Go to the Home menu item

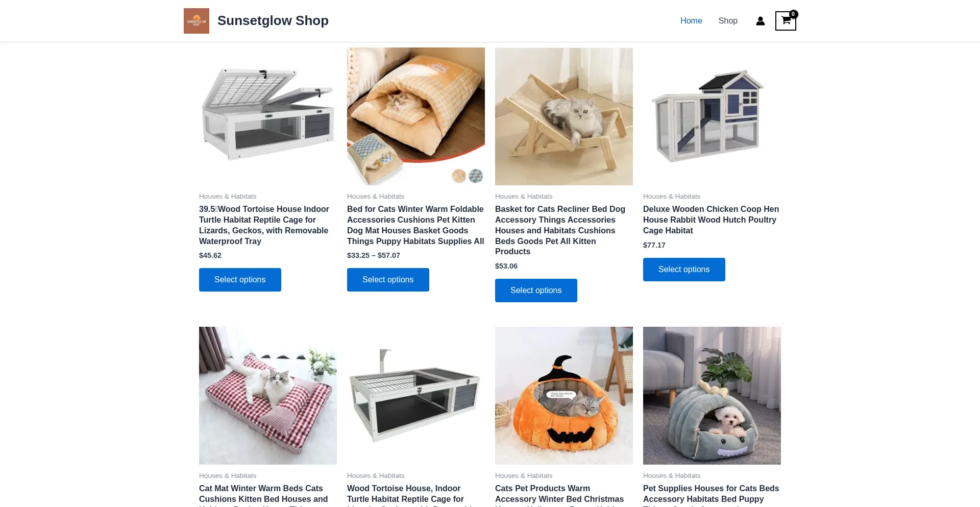click(691, 21)
